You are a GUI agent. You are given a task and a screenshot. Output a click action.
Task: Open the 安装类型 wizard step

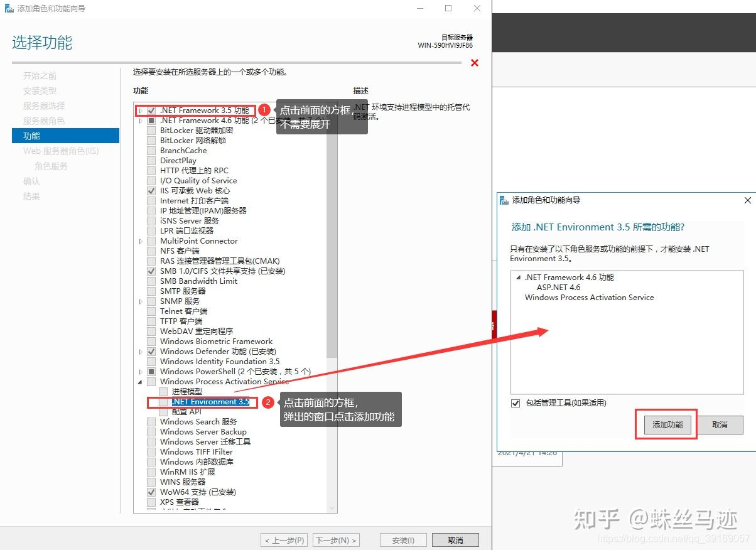(x=40, y=90)
